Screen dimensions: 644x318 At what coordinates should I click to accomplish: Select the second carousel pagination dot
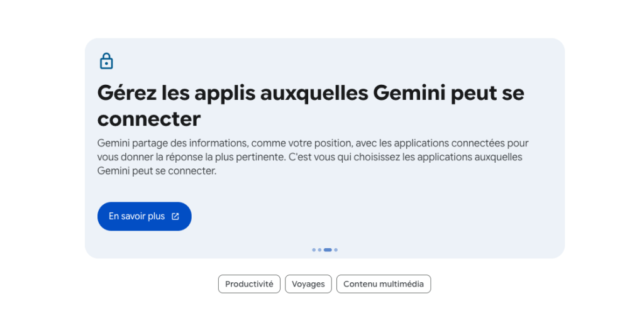319,250
